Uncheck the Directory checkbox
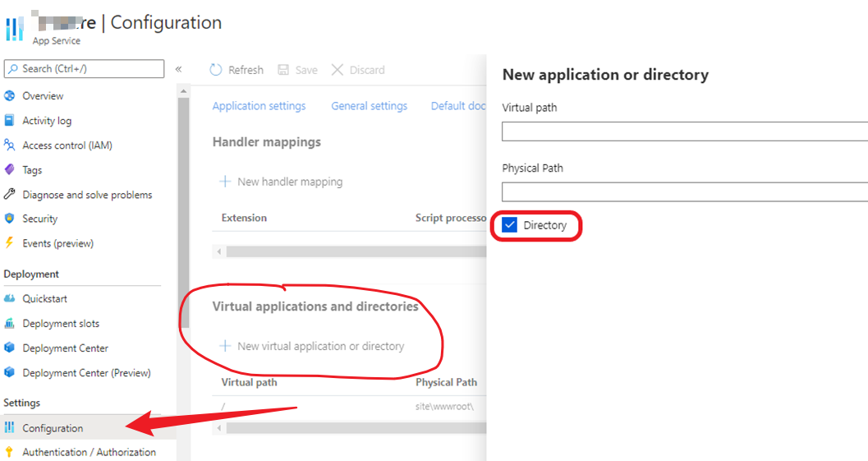 click(x=510, y=225)
